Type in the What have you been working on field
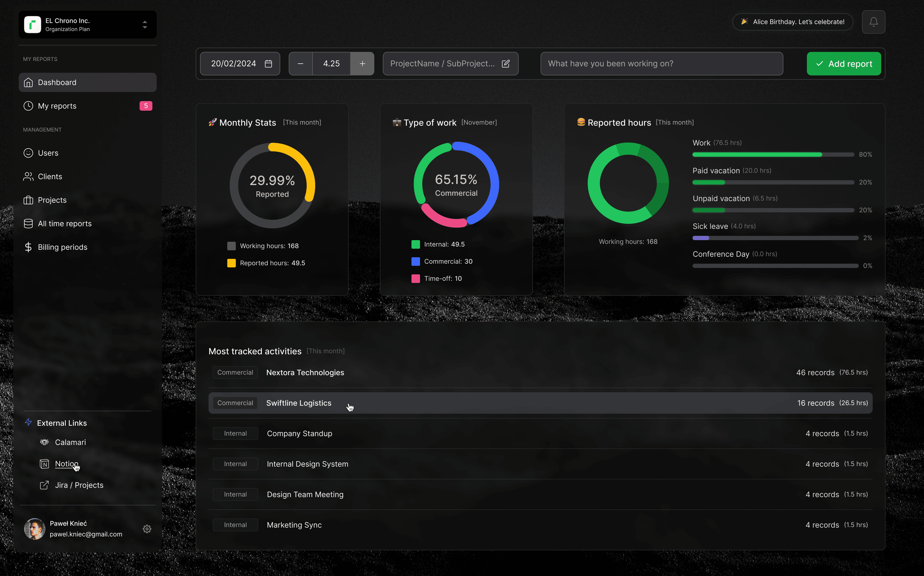Image resolution: width=924 pixels, height=576 pixels. [x=661, y=64]
